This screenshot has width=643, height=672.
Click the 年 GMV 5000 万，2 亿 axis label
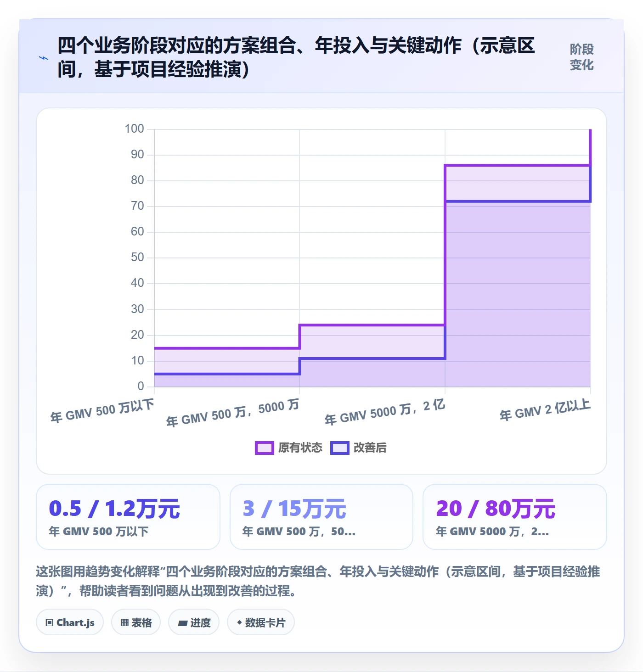(x=385, y=412)
